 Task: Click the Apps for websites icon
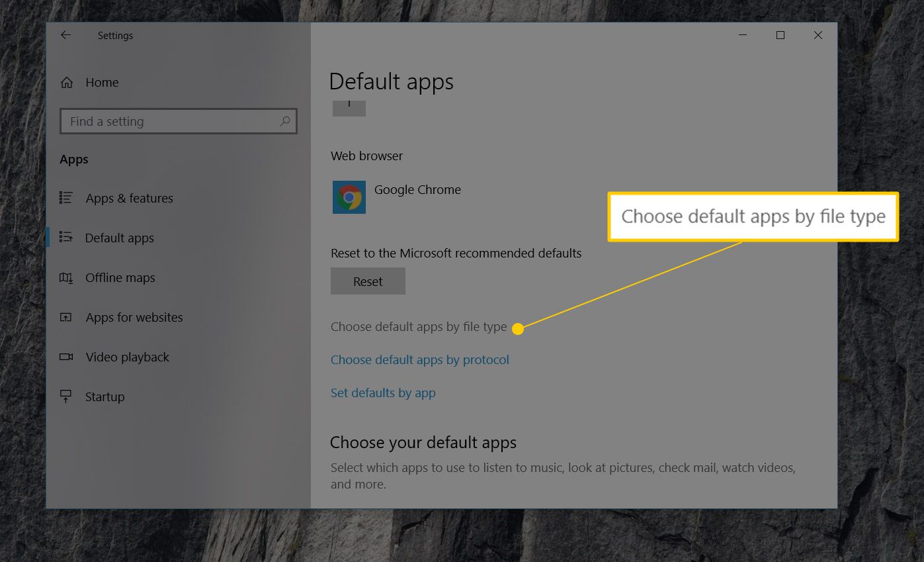point(65,317)
